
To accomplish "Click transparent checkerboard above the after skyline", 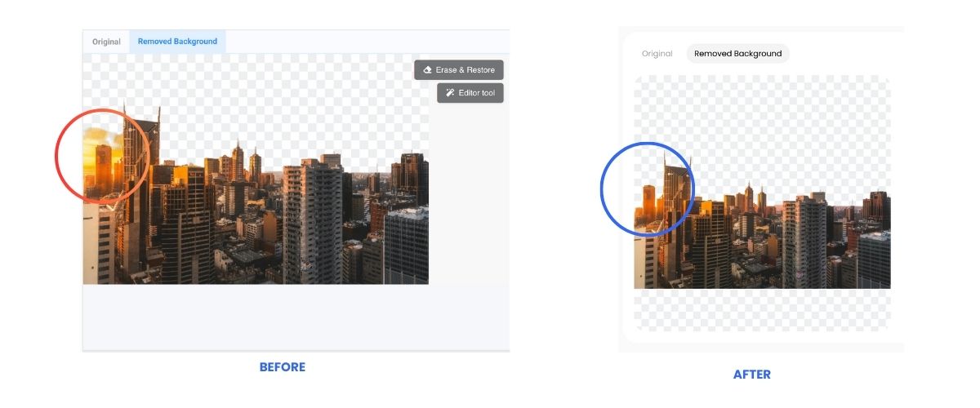I will [x=776, y=122].
